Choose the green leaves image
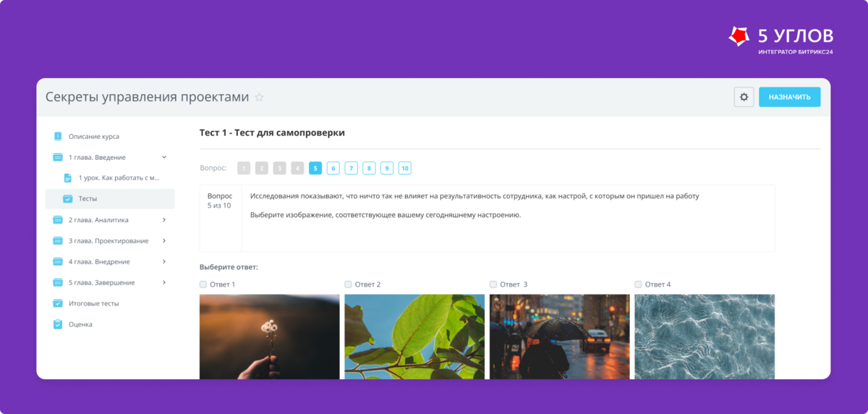Screen dimensions: 868x414 pyautogui.click(x=414, y=337)
